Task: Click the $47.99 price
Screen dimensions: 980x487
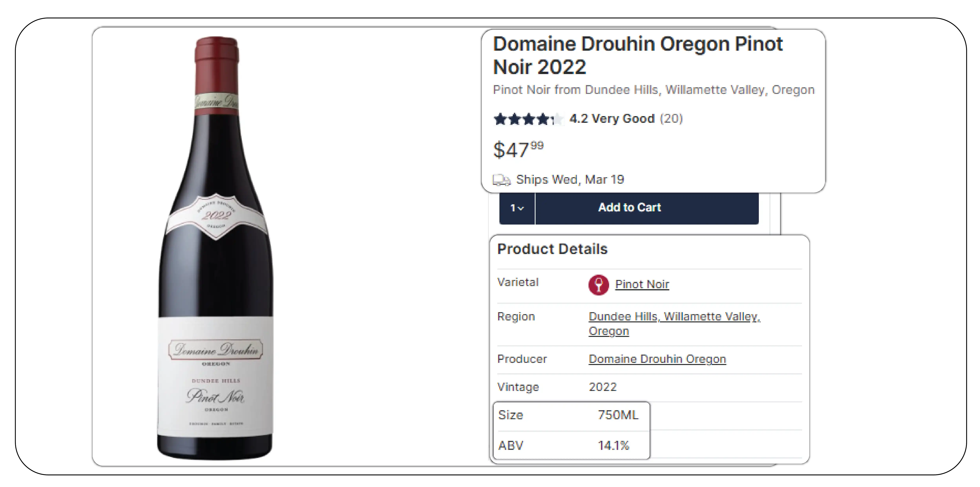Action: point(518,149)
